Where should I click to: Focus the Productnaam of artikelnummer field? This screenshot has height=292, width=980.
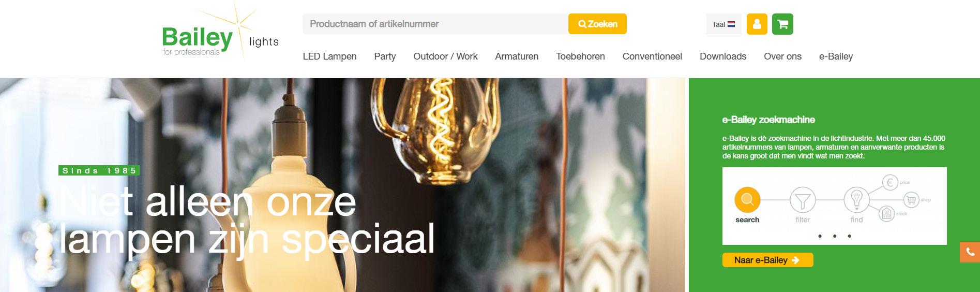tap(435, 24)
